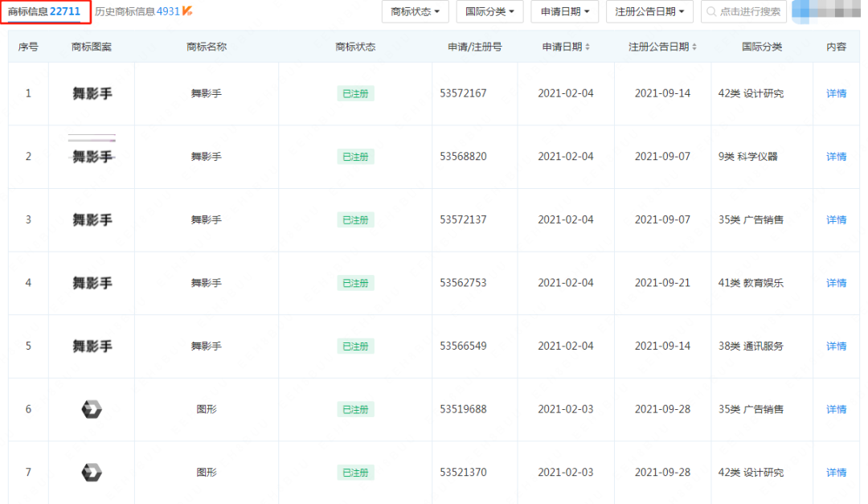
Task: Click 41类 教育娱乐 classification cell
Action: point(751,283)
